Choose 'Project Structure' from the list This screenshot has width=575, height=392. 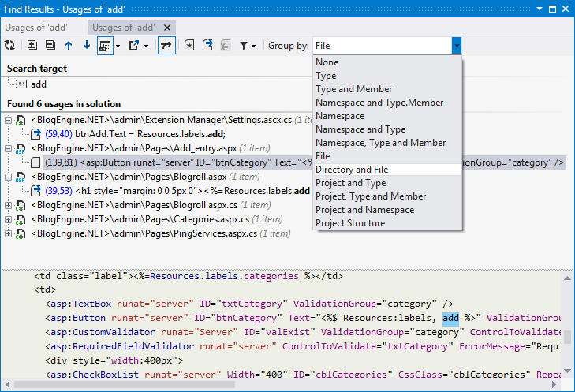[x=350, y=223]
